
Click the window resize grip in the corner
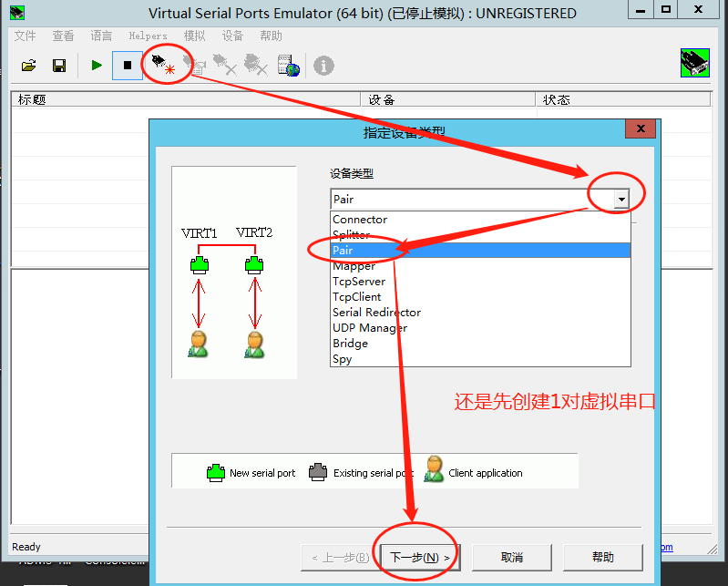[x=712, y=550]
